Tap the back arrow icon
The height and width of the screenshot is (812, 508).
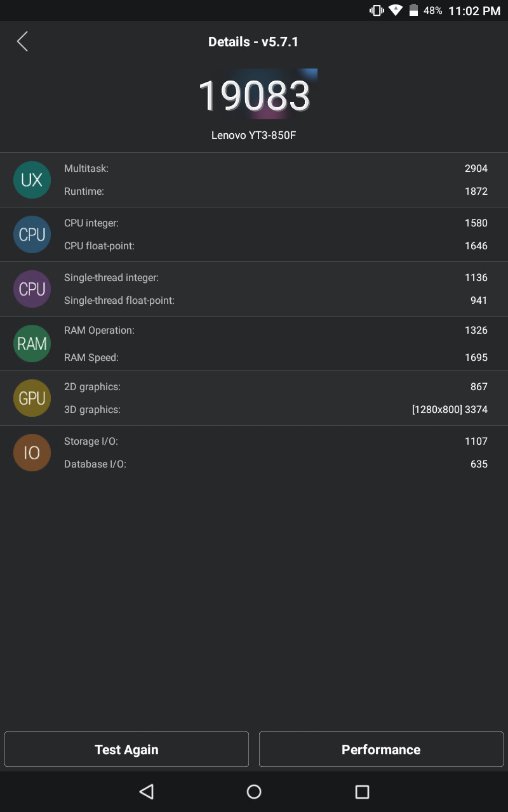point(23,42)
